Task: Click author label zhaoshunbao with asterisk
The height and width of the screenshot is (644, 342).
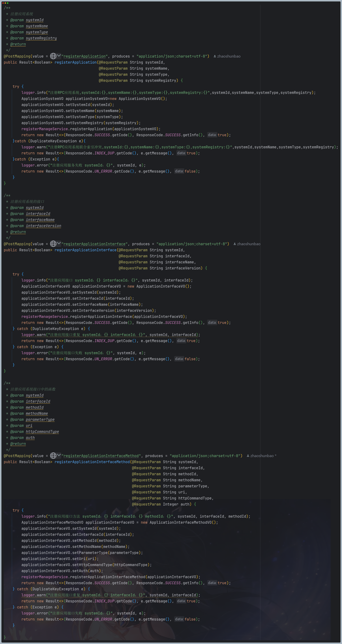Action: click(x=263, y=456)
